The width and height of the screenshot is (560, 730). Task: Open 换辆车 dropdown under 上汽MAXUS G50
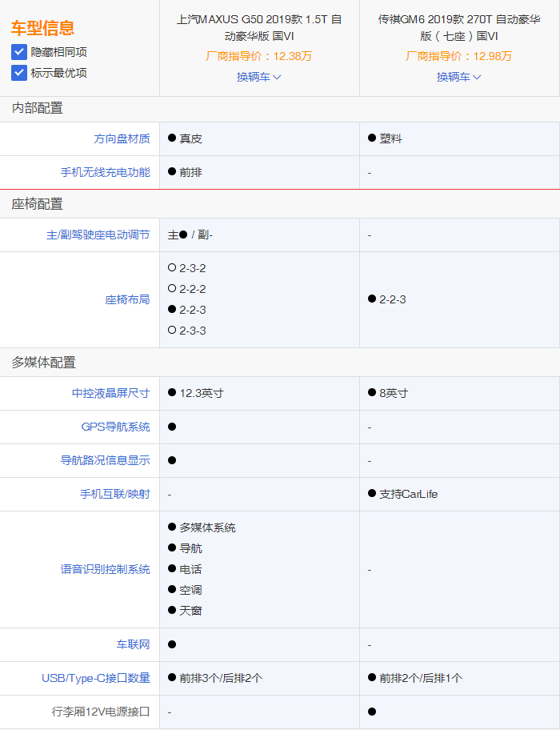[259, 77]
